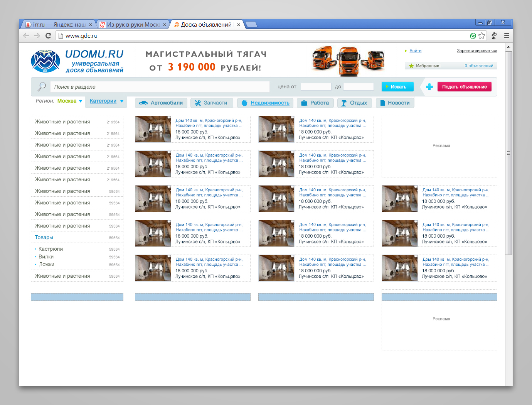
Task: Click the Войти login link
Action: pyautogui.click(x=416, y=51)
